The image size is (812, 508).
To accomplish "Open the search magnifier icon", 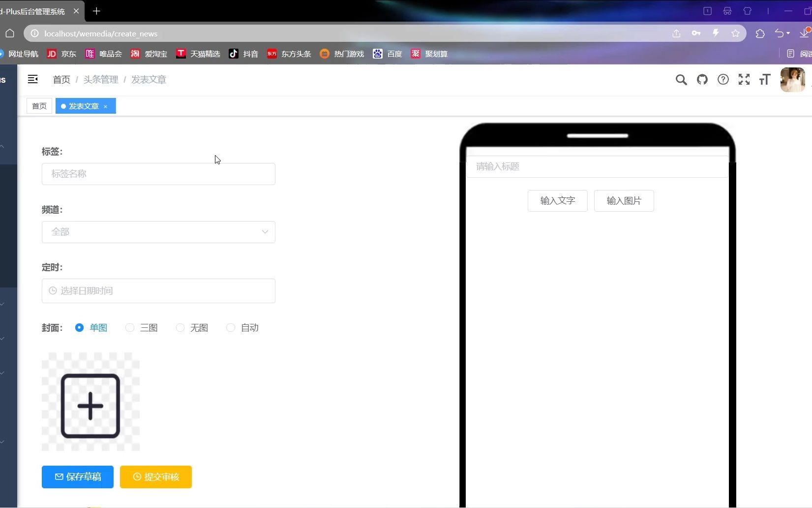I will point(681,80).
